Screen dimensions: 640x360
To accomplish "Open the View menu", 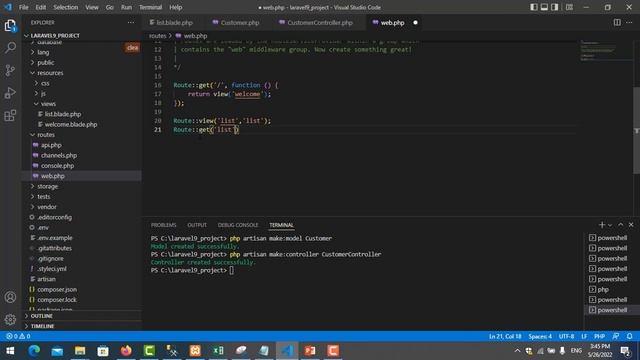I will tap(92, 7).
